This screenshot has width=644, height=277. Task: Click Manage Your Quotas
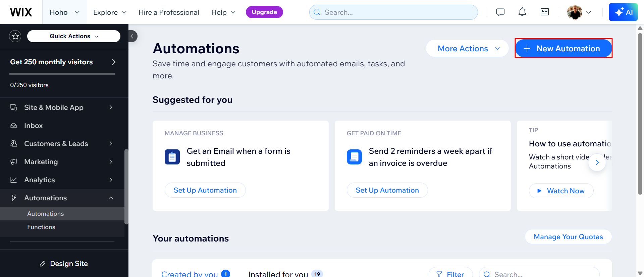(568, 237)
